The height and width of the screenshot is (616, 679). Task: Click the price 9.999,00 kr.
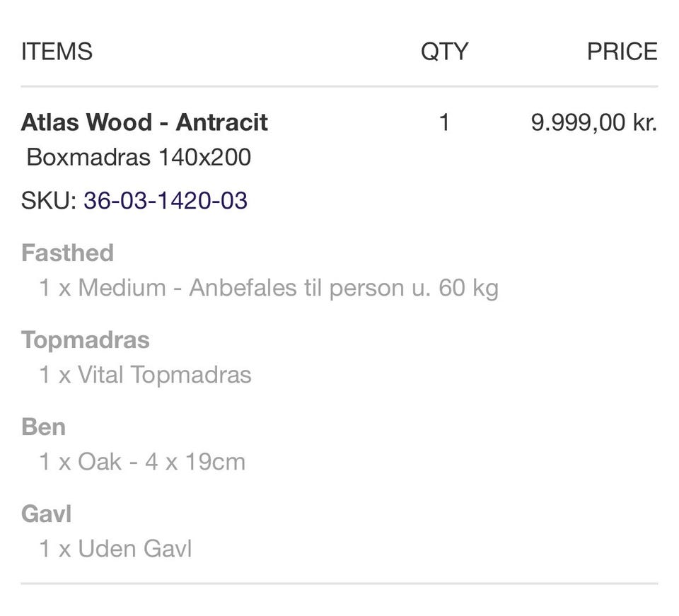pyautogui.click(x=594, y=122)
